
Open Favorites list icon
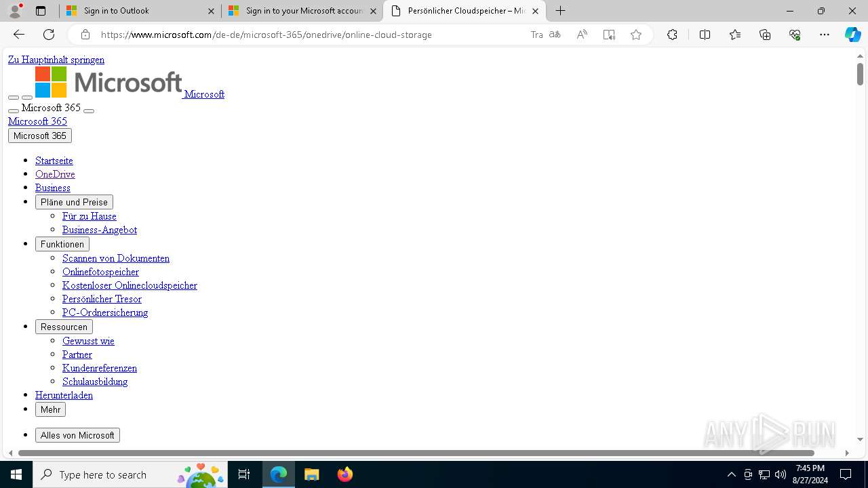pos(735,35)
